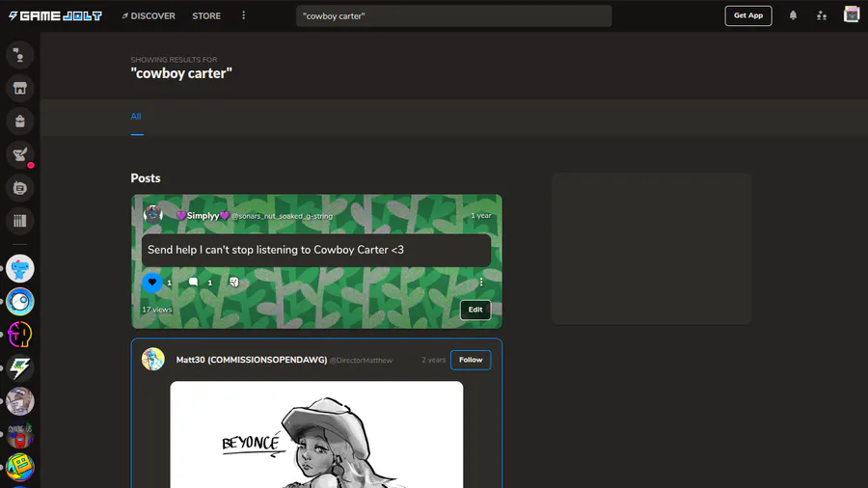Viewport: 868px width, 488px height.
Task: Click the Get App button
Action: pyautogui.click(x=748, y=15)
